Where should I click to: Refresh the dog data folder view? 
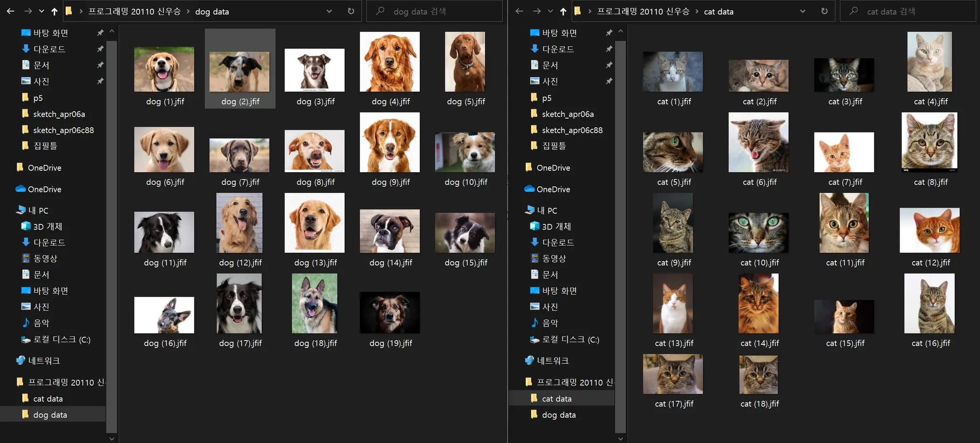[x=351, y=11]
